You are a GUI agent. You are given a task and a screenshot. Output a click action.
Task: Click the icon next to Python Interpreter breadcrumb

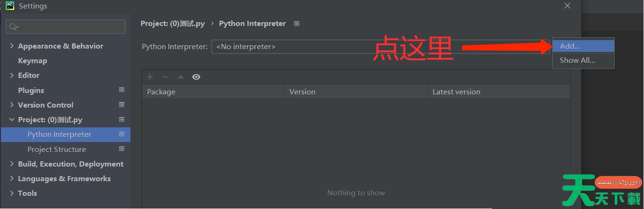tap(296, 24)
